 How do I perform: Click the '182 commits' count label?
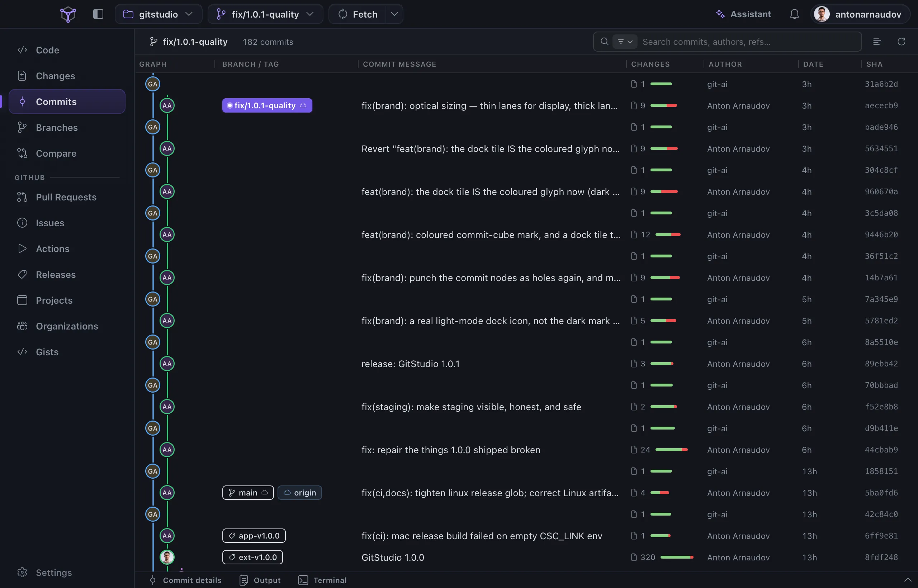[268, 42]
